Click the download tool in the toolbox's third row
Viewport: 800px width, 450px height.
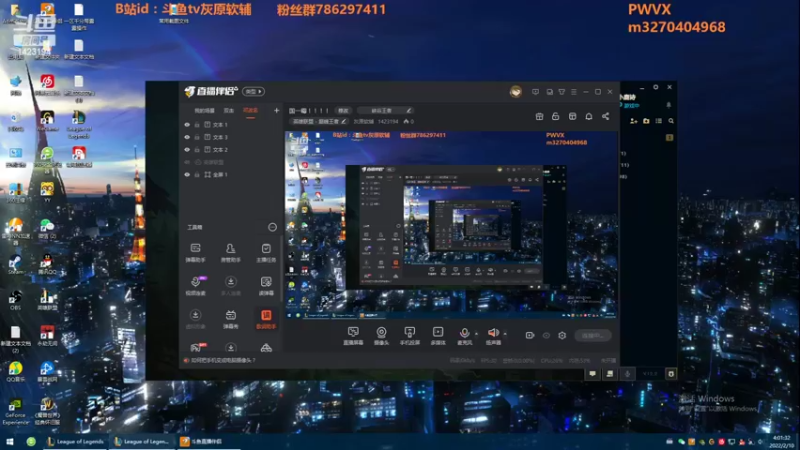tap(195, 319)
